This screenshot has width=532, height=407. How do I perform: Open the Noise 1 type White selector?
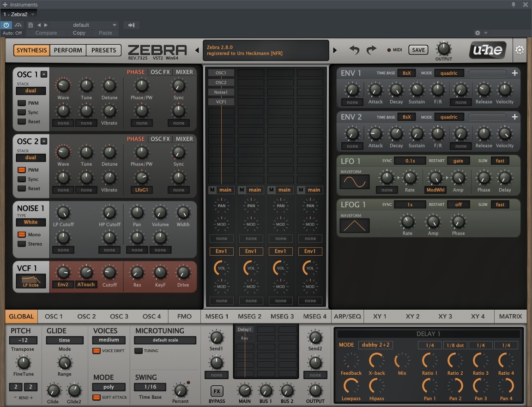click(31, 222)
